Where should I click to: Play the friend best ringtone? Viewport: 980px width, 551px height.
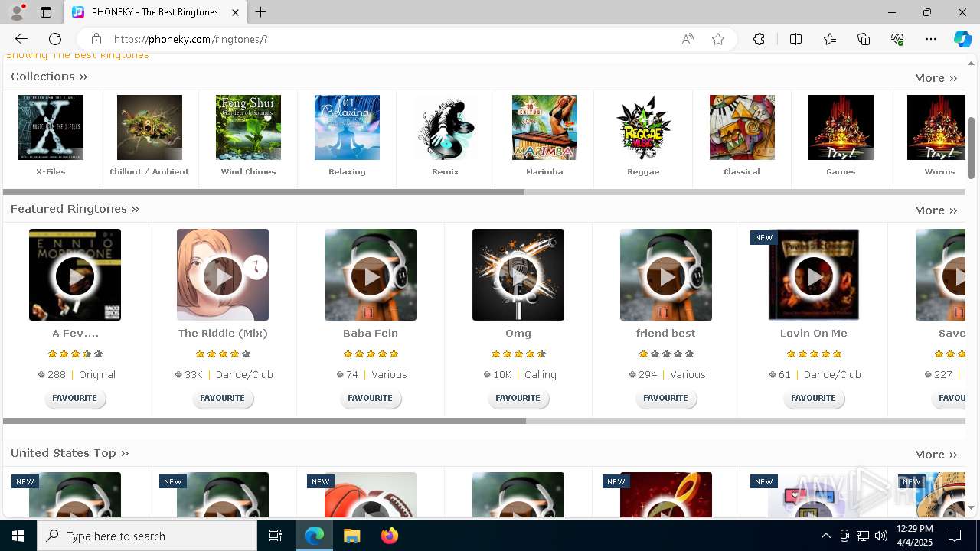(666, 275)
